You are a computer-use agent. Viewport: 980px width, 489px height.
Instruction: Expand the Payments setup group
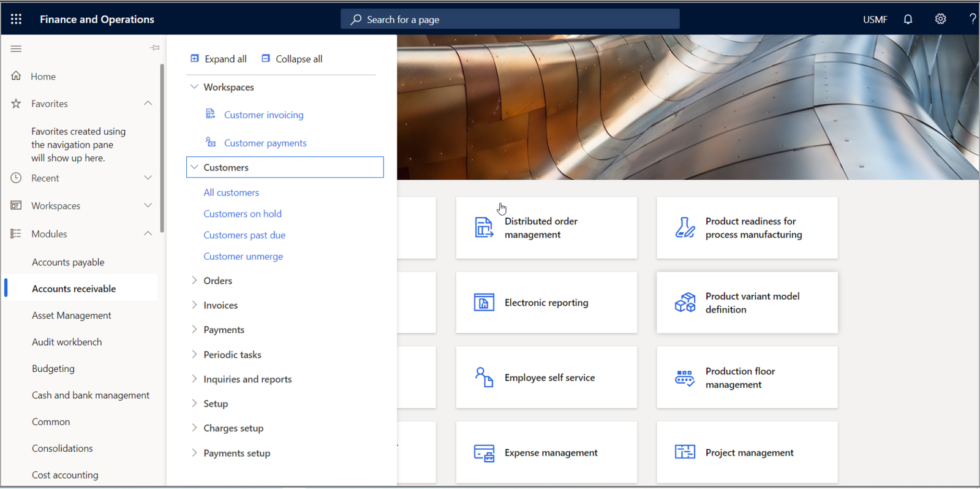pos(194,453)
